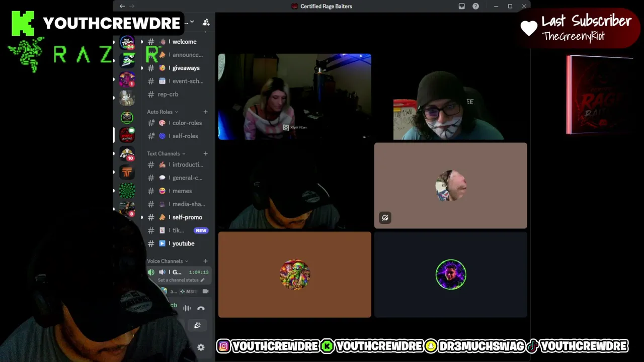Open the youtube channel
The image size is (644, 362).
click(x=176, y=243)
